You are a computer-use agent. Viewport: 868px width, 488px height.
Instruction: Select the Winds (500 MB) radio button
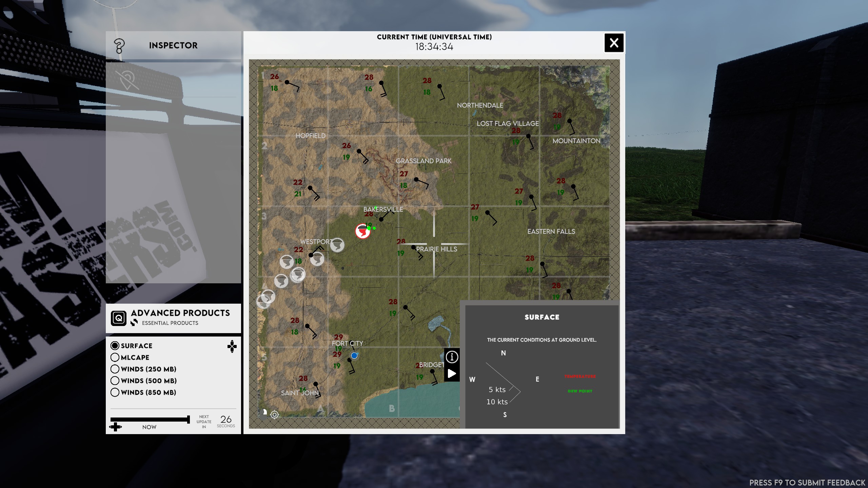(115, 381)
